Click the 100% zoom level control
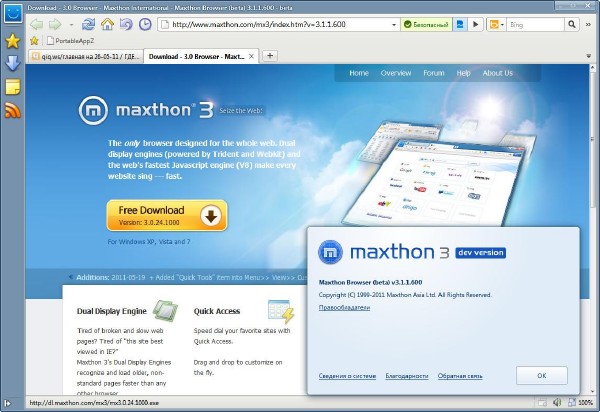Screen dimensions: 600x412 (x=582, y=403)
